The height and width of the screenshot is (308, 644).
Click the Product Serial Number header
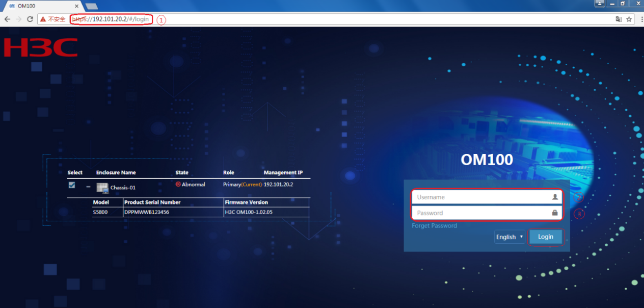tap(152, 202)
